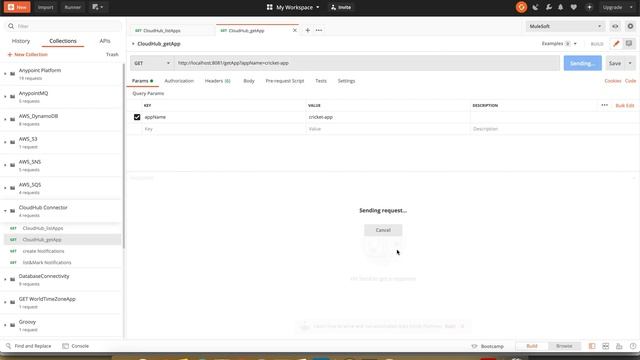Click the orange sync status icon
This screenshot has width=640, height=360.
[521, 7]
